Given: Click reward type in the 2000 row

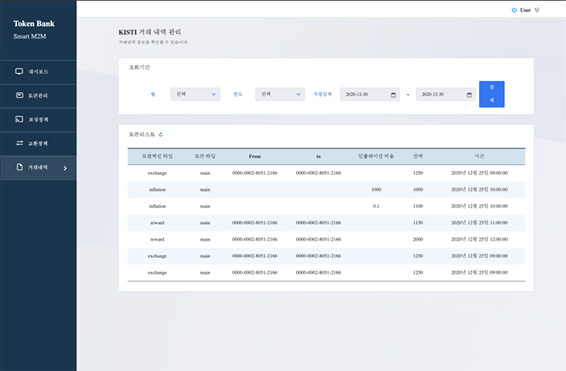Looking at the screenshot, I should [x=157, y=239].
